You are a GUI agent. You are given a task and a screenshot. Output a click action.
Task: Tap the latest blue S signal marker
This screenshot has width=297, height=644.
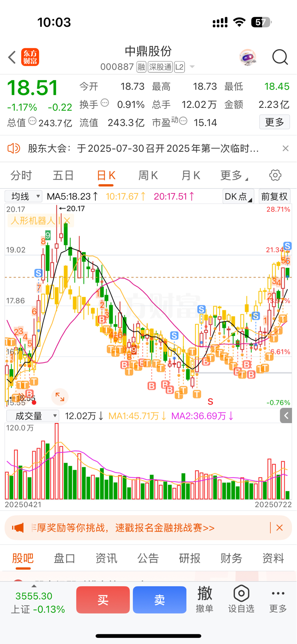287,246
